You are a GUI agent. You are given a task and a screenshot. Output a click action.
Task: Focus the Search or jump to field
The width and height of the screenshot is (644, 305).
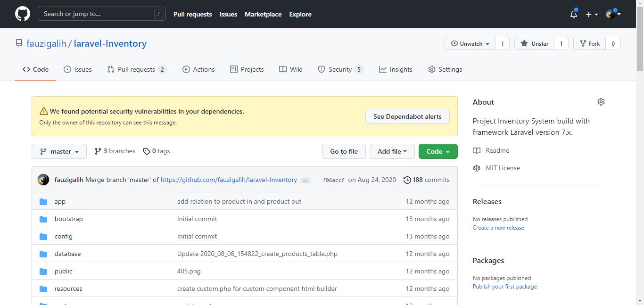coord(102,14)
